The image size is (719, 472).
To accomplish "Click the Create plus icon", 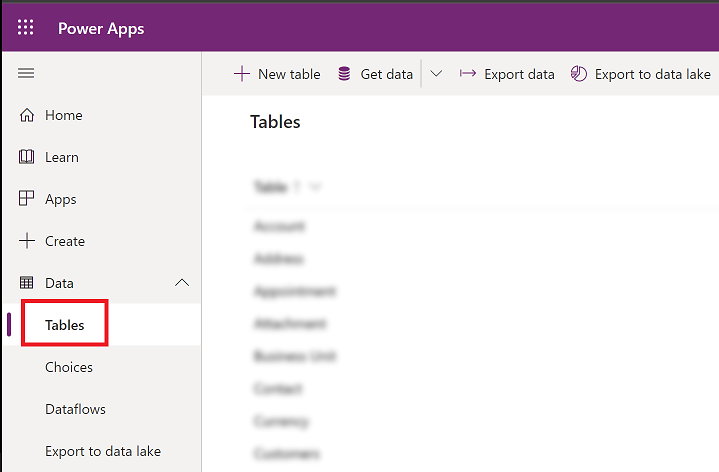I will click(x=27, y=241).
